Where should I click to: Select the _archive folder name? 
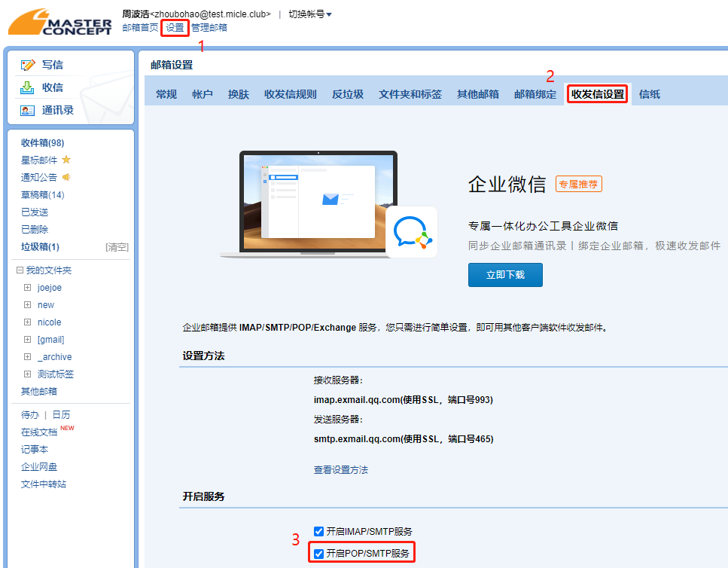[55, 356]
